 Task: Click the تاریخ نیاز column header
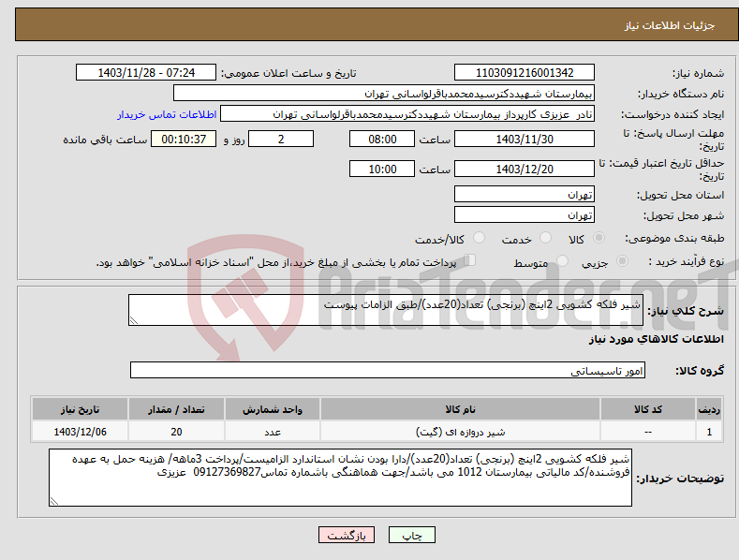tap(80, 409)
